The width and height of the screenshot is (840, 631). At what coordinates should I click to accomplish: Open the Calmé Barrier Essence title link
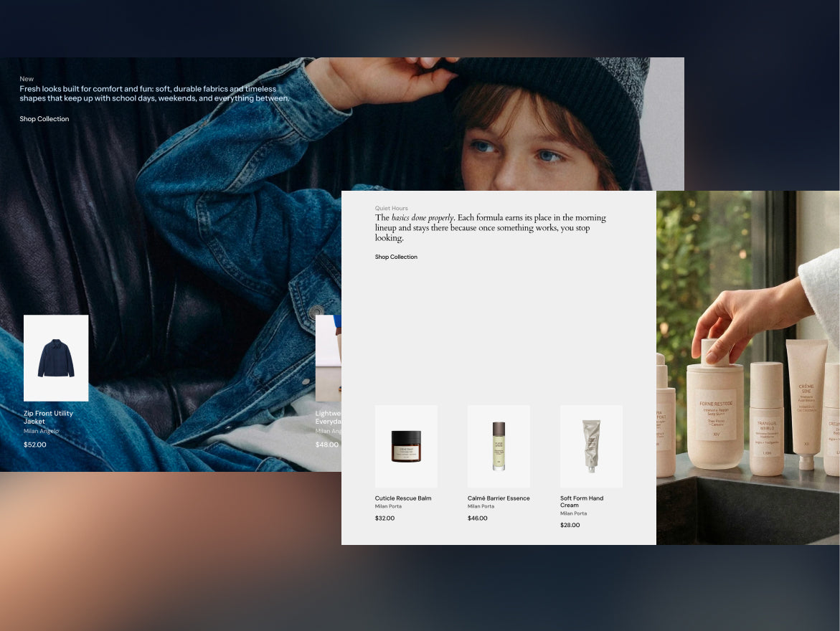click(x=499, y=498)
